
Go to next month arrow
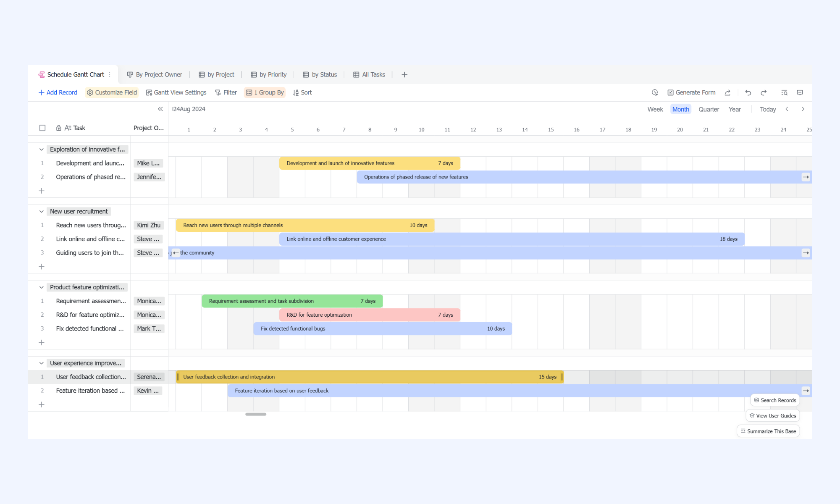click(803, 109)
